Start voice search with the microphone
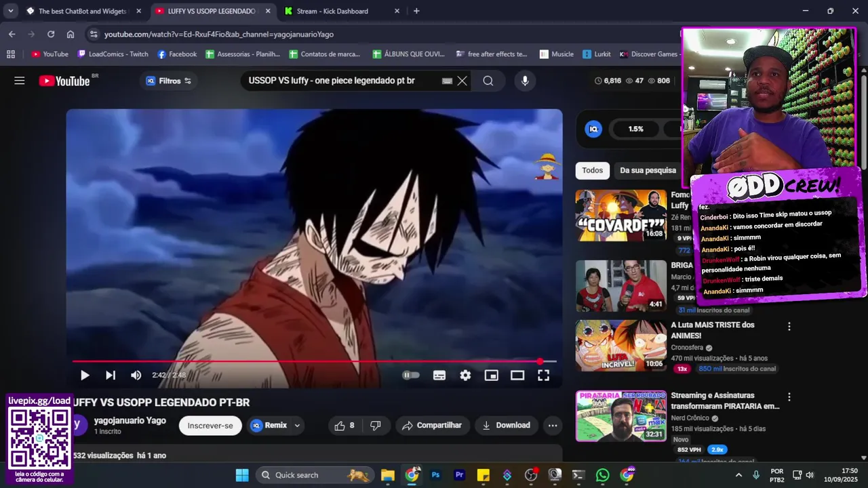The image size is (868, 488). [524, 81]
